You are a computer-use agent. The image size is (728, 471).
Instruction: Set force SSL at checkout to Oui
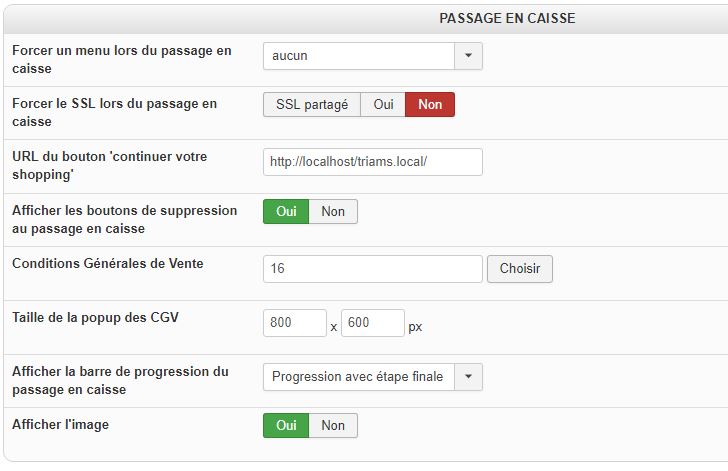click(382, 104)
